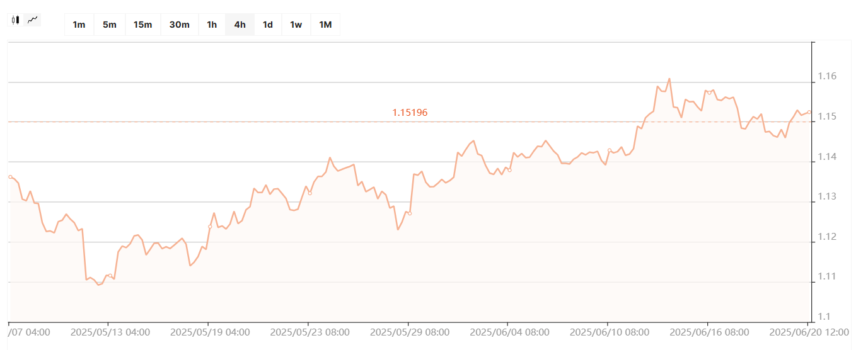The image size is (868, 350).
Task: Set chart interval to 30m
Action: [x=179, y=25]
